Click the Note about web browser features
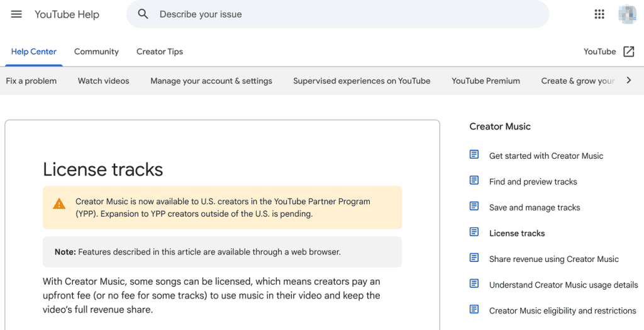Screen dimensions: 644x330 [222, 252]
